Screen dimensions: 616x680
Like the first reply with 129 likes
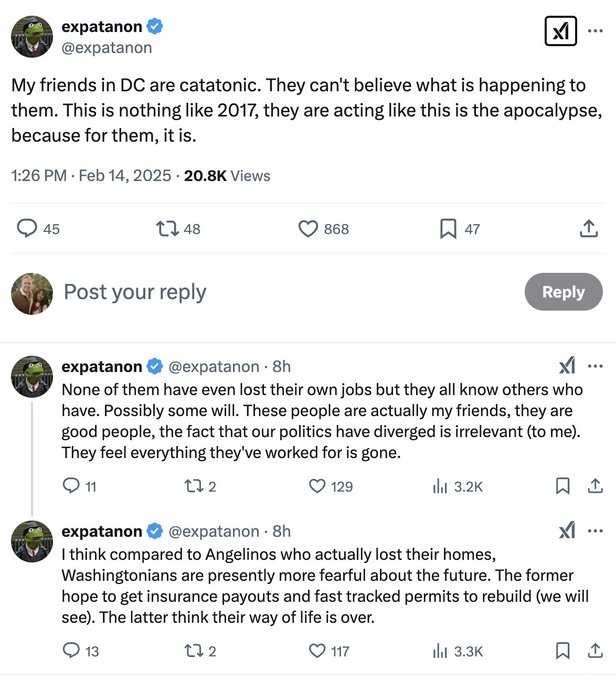317,486
